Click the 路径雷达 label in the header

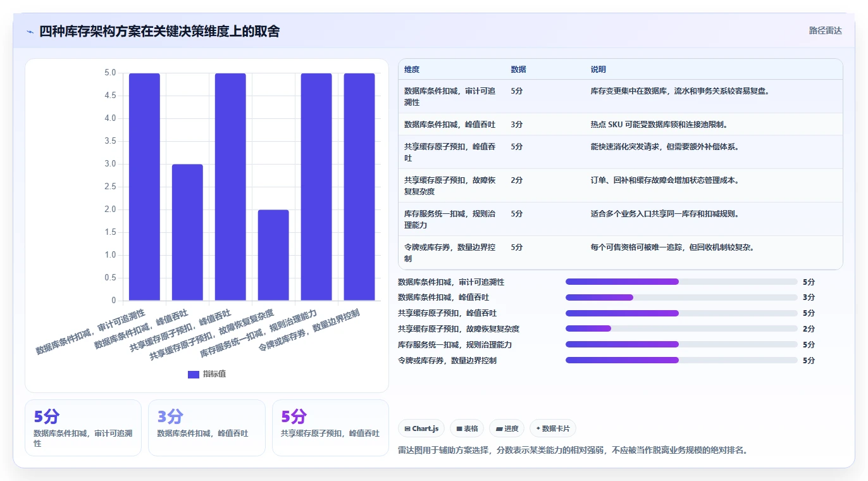tap(826, 30)
